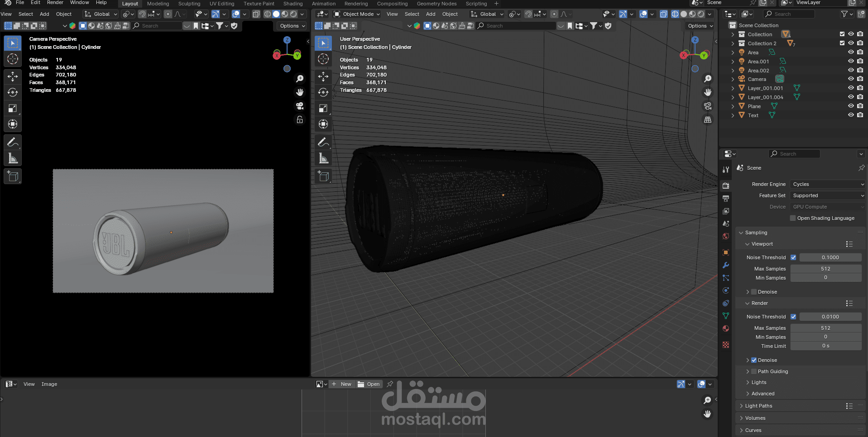Viewport: 868px width, 437px height.
Task: Uncheck the Collection 2 exclude checkbox in outliner
Action: [x=842, y=43]
